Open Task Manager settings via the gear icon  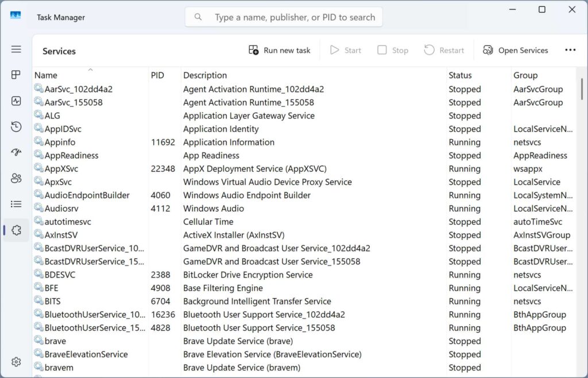16,361
